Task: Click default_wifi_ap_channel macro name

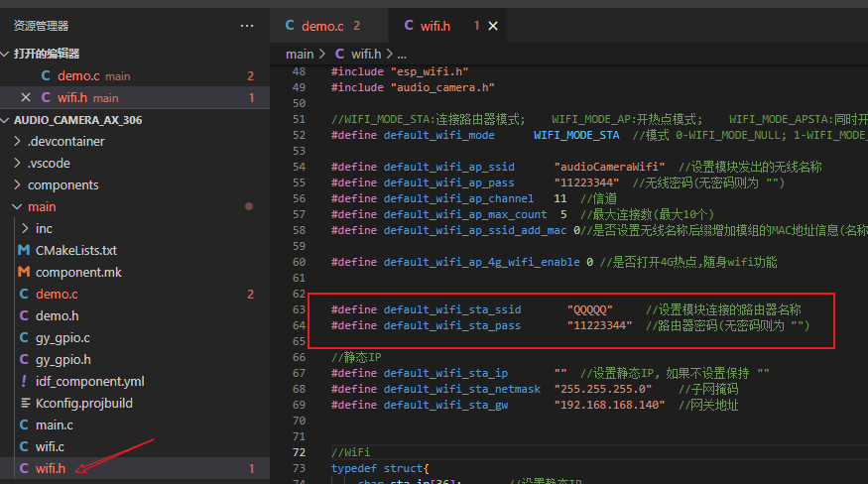Action: tap(459, 198)
